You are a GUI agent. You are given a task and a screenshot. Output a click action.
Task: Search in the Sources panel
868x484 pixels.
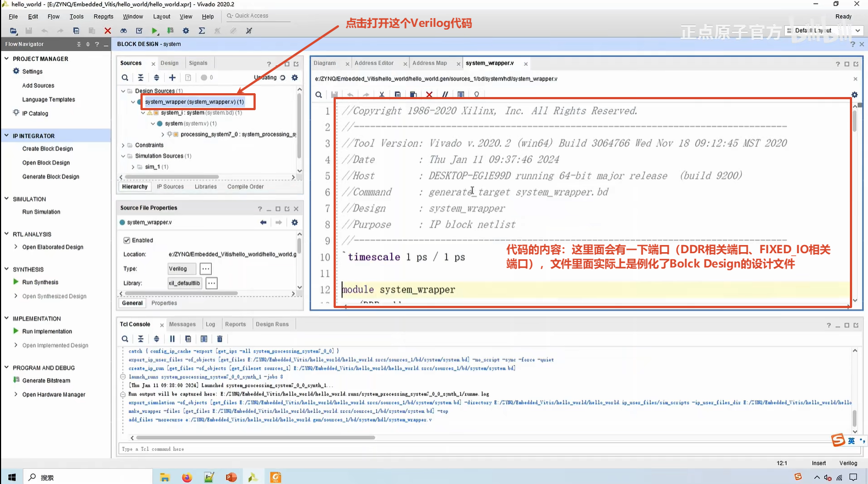(x=125, y=78)
